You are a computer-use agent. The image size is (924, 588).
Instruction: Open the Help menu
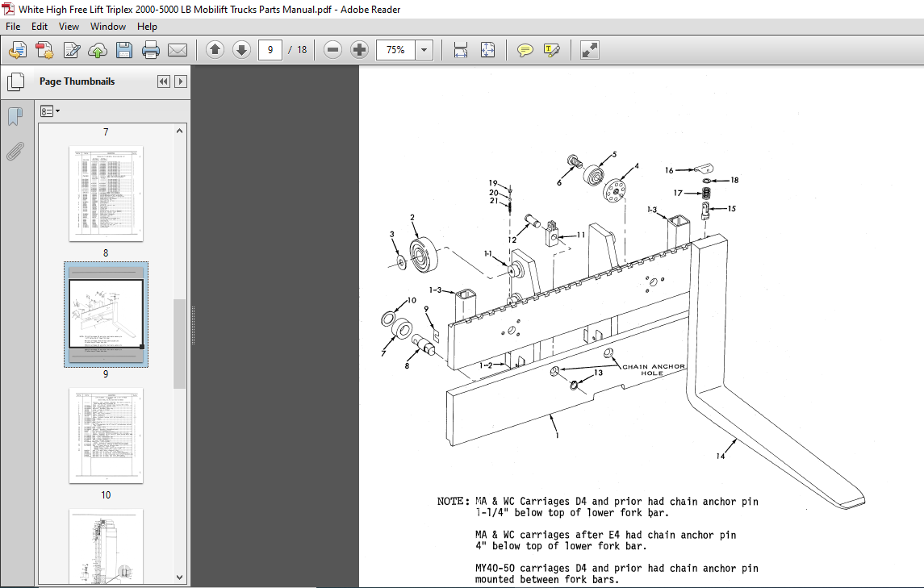coord(148,27)
